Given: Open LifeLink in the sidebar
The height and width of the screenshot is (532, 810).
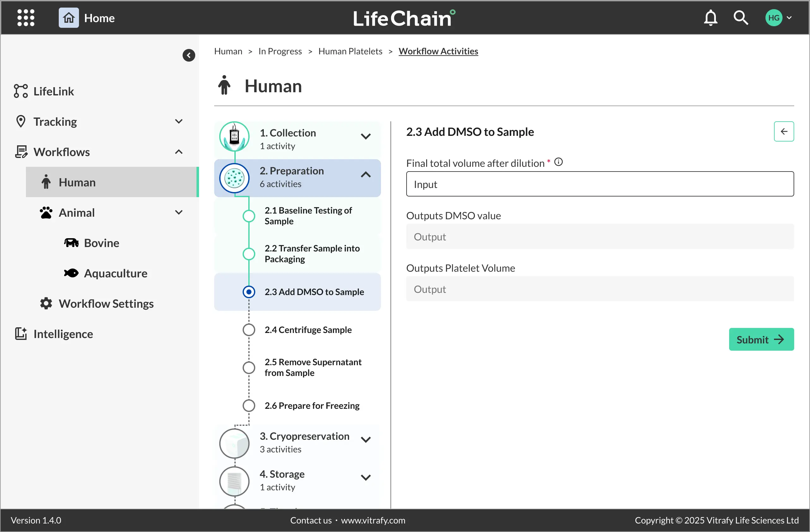Looking at the screenshot, I should 53,91.
